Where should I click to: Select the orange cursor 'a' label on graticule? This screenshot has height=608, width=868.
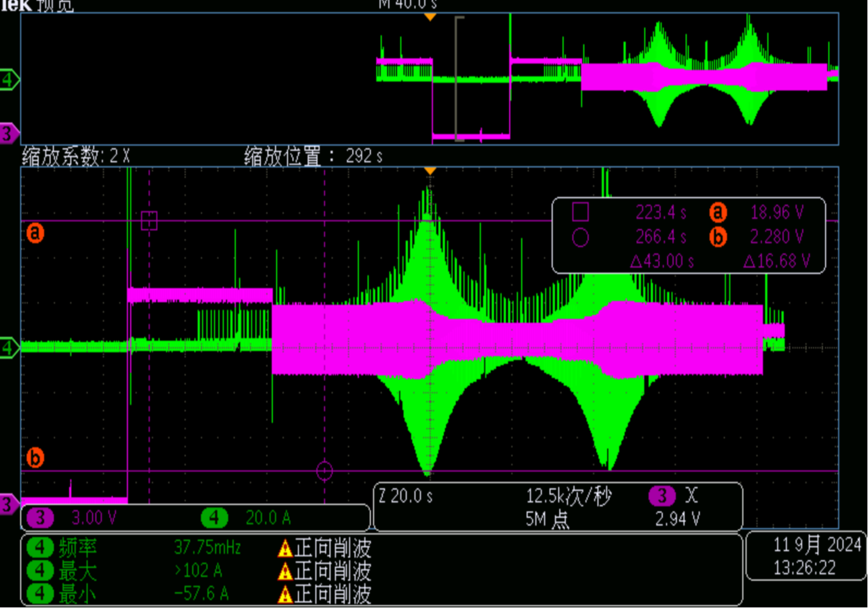35,233
